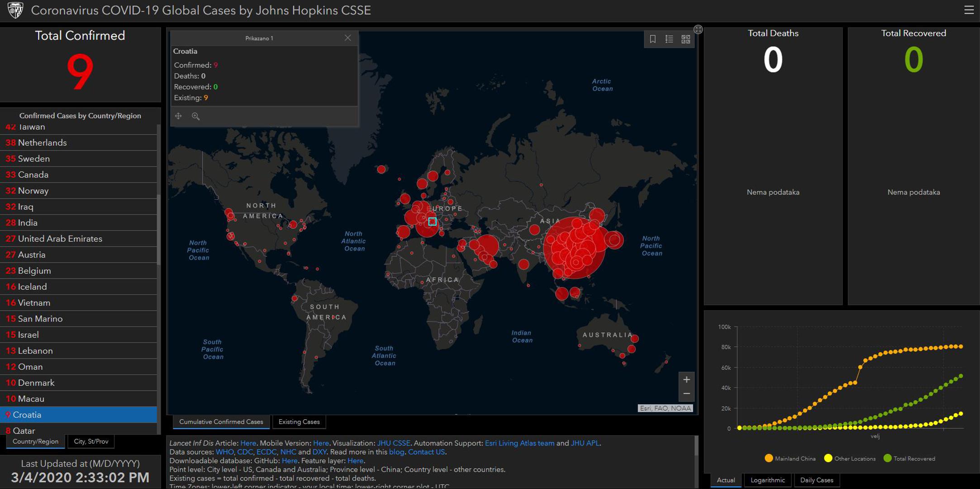Zoom out the map with minus button
This screenshot has height=489, width=980.
point(686,393)
